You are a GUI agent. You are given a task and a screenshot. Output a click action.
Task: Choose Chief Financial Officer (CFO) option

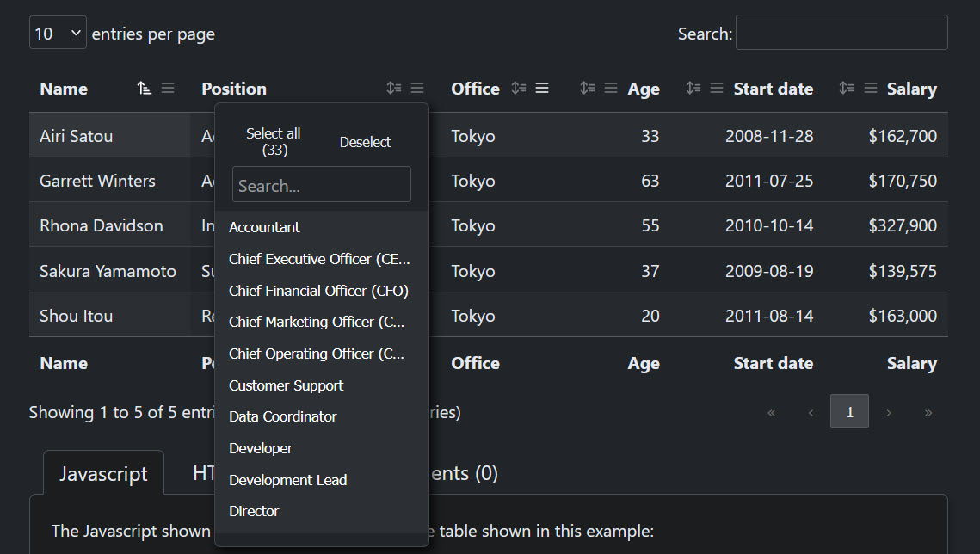click(318, 291)
